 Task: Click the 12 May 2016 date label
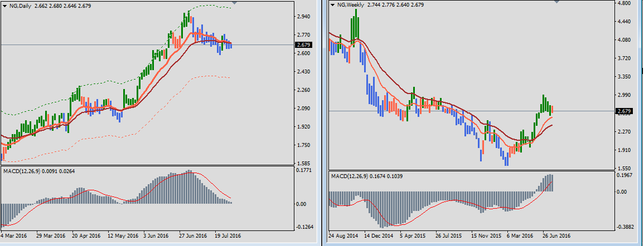click(x=123, y=236)
